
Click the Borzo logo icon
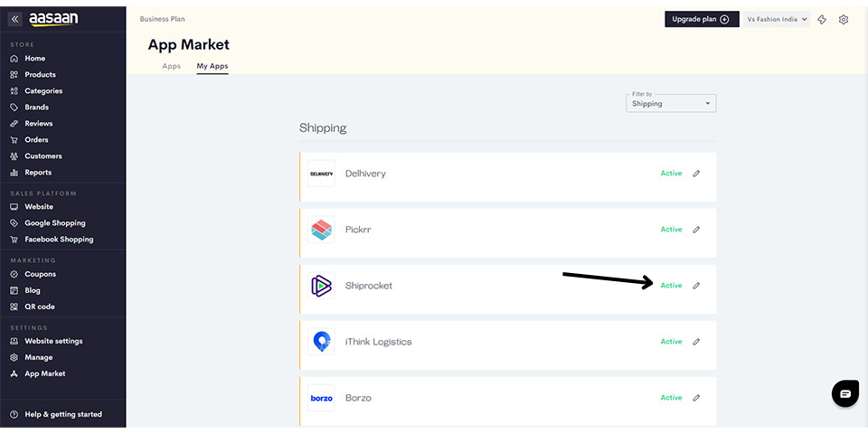tap(321, 398)
